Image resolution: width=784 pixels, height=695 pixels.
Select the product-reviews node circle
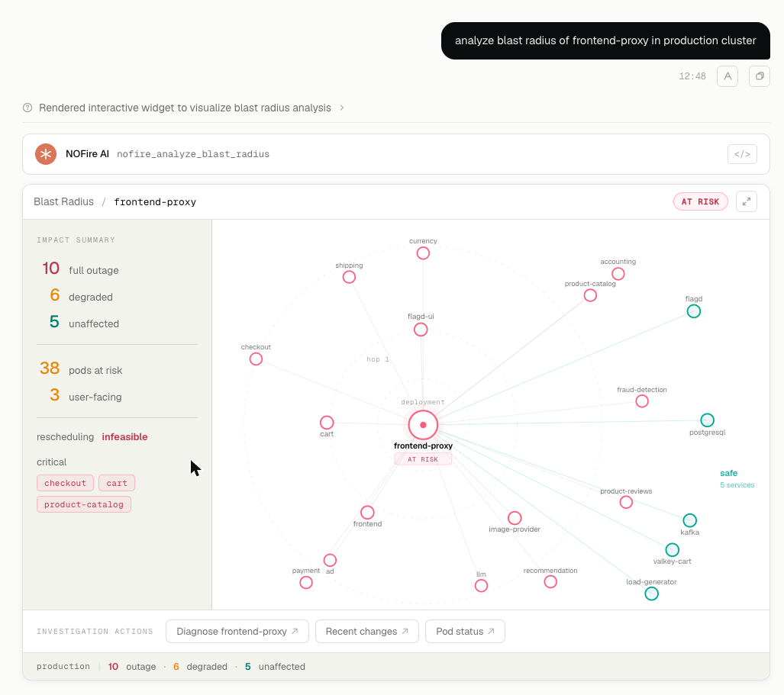click(x=626, y=502)
